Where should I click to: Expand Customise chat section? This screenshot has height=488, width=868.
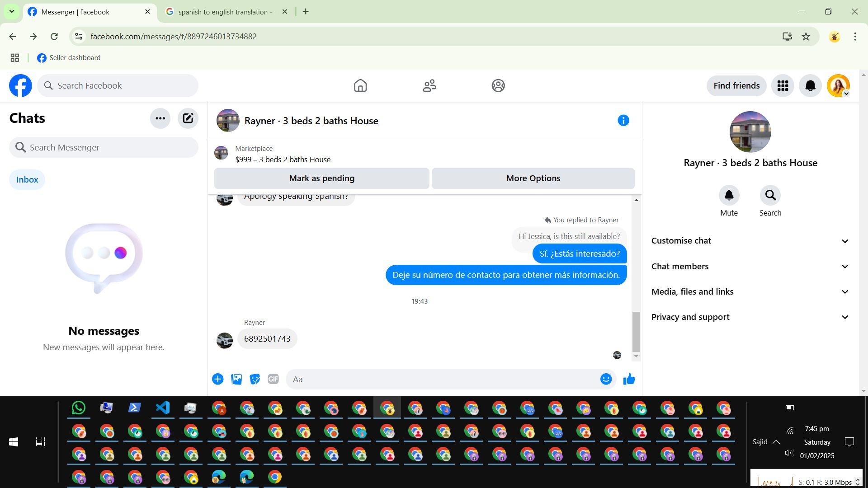point(750,241)
